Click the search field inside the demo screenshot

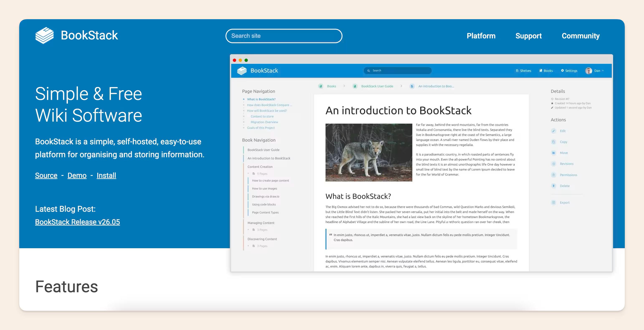[x=398, y=71]
